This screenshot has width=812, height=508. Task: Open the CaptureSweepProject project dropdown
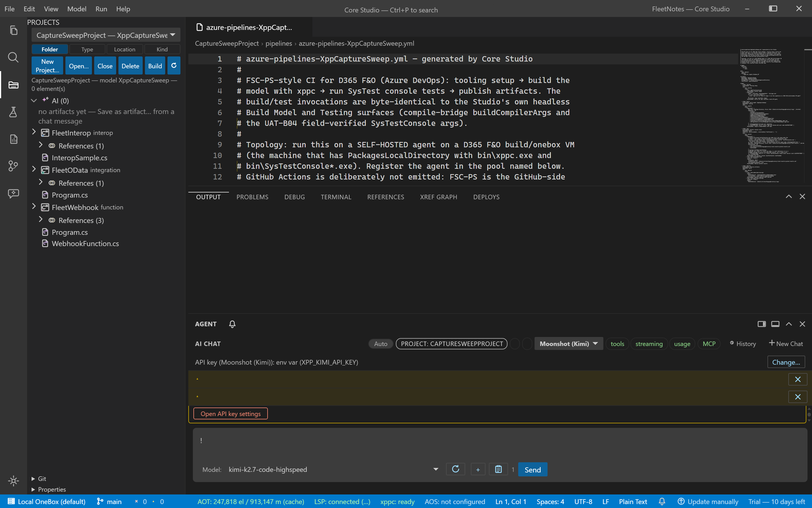tap(106, 35)
